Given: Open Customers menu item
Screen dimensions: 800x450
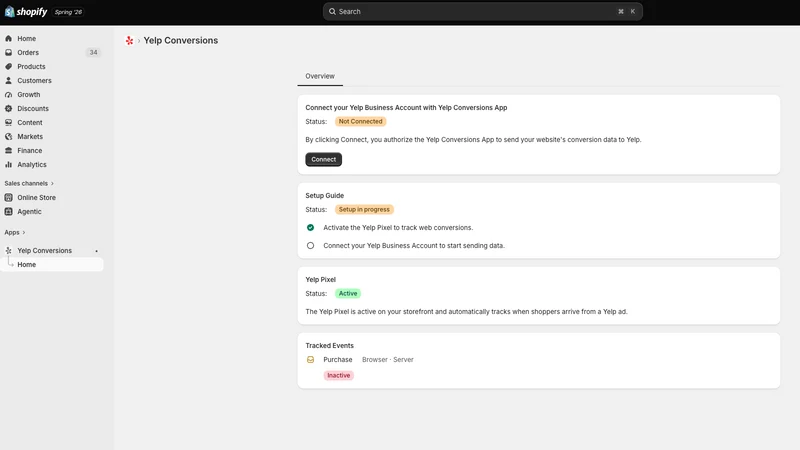Looking at the screenshot, I should (x=34, y=81).
